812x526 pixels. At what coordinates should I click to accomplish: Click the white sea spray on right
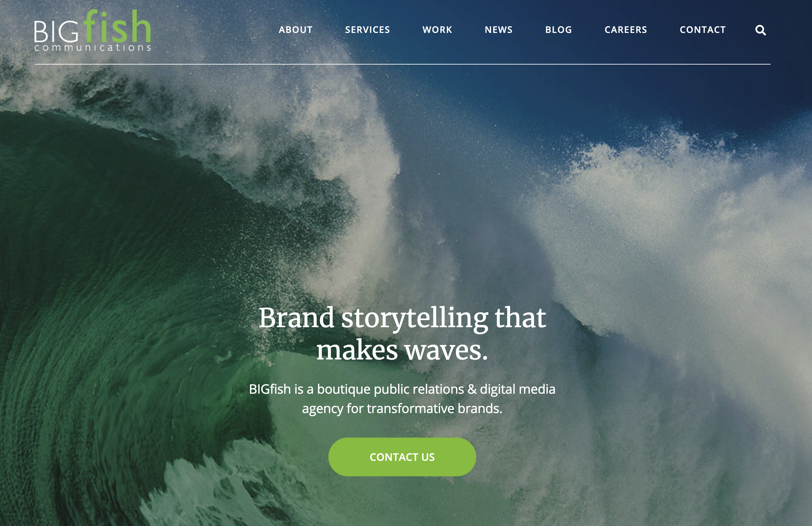682,238
